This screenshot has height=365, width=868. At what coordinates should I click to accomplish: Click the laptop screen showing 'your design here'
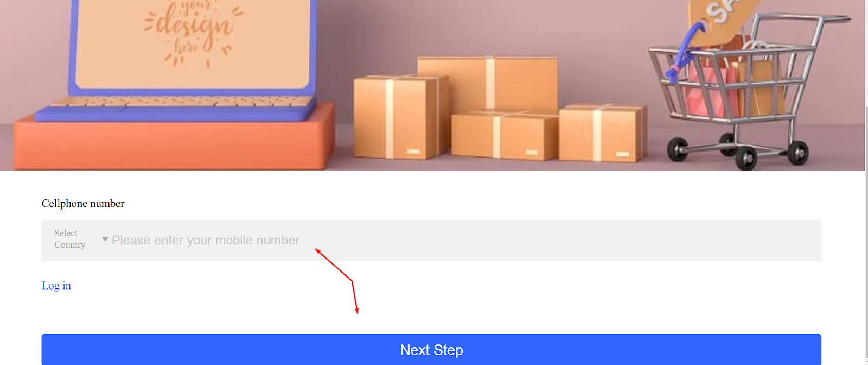pyautogui.click(x=192, y=43)
